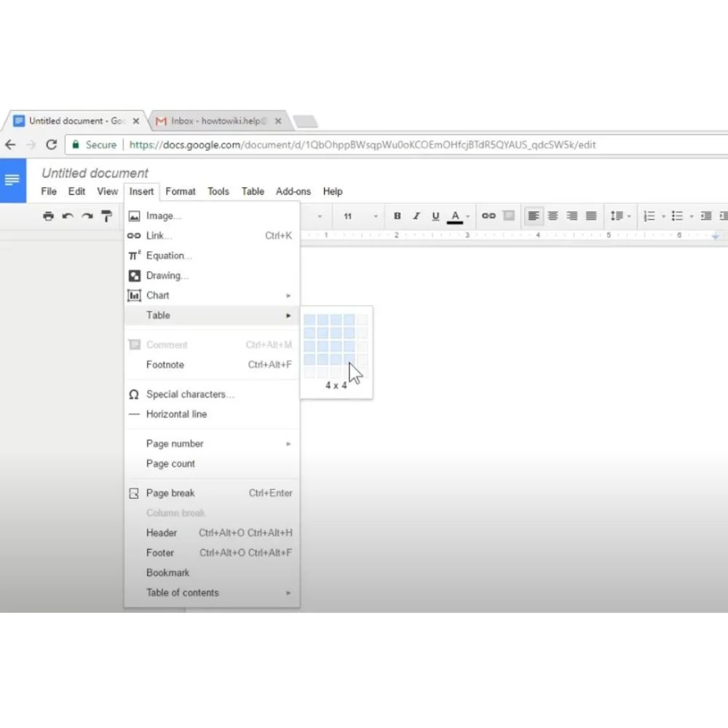Toggle Italic formatting
728x728 pixels.
coord(416,216)
